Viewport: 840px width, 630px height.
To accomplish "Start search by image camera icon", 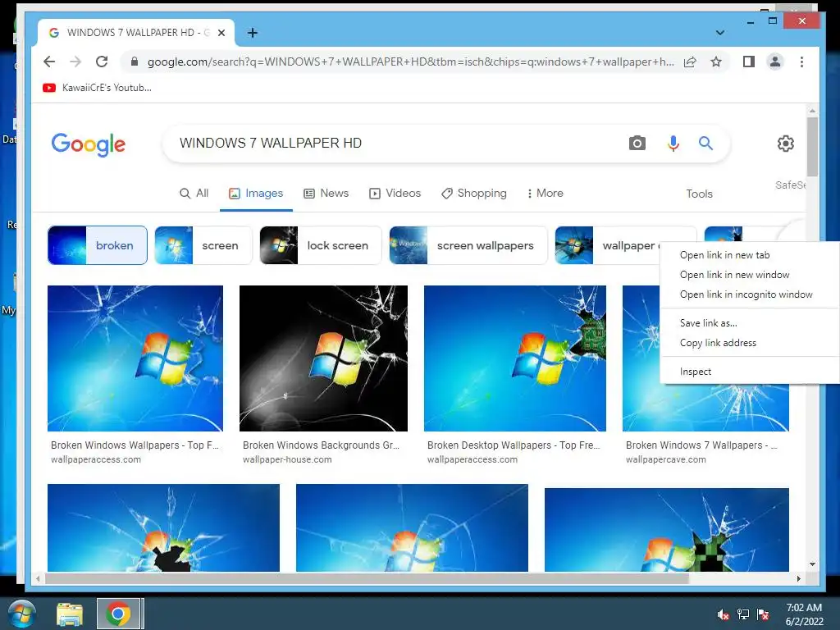I will (x=637, y=143).
